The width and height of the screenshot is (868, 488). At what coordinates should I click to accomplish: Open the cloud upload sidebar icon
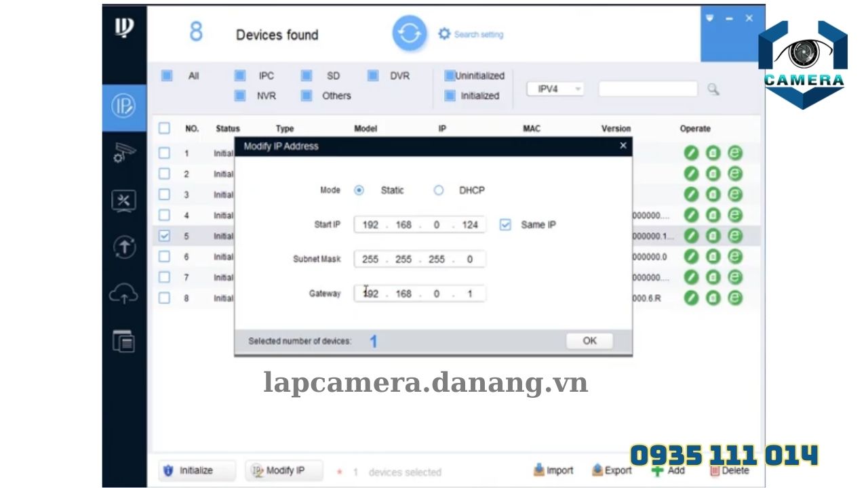pyautogui.click(x=123, y=294)
